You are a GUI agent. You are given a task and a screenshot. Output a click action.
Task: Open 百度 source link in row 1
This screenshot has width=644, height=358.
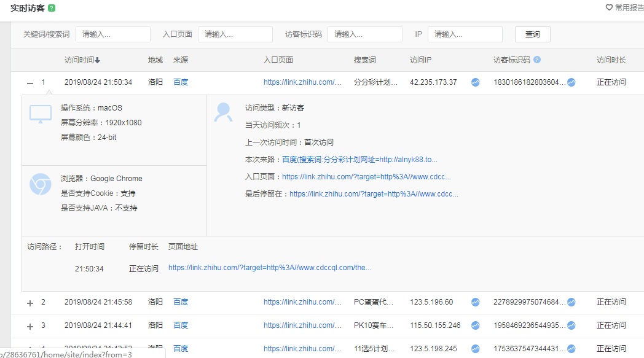tap(181, 82)
